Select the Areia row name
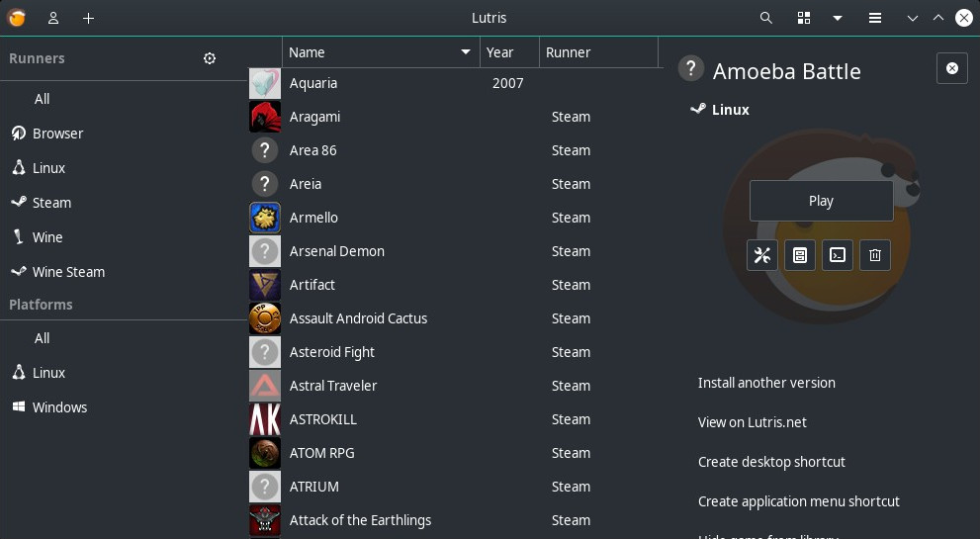The width and height of the screenshot is (980, 539). (x=306, y=184)
